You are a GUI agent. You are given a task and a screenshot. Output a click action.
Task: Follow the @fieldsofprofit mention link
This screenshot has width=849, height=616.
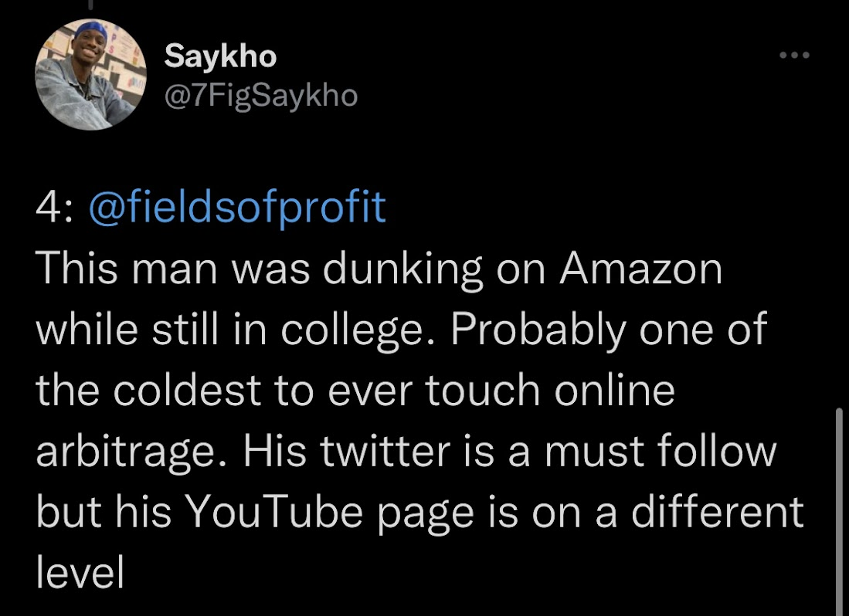pos(237,207)
